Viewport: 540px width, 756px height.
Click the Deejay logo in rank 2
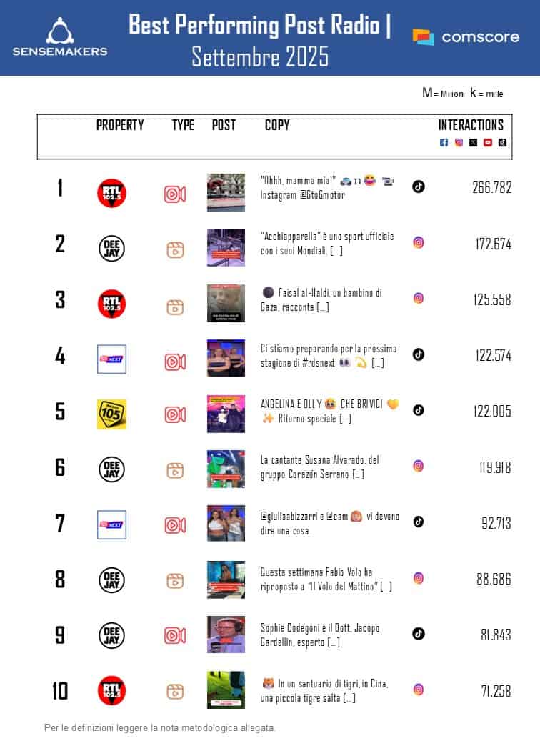pyautogui.click(x=111, y=249)
